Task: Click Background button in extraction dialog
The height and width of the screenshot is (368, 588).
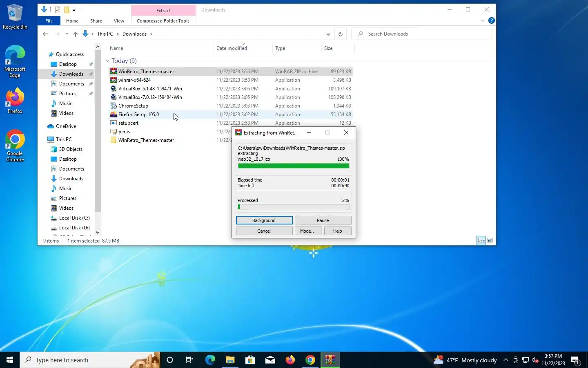Action: coord(264,220)
